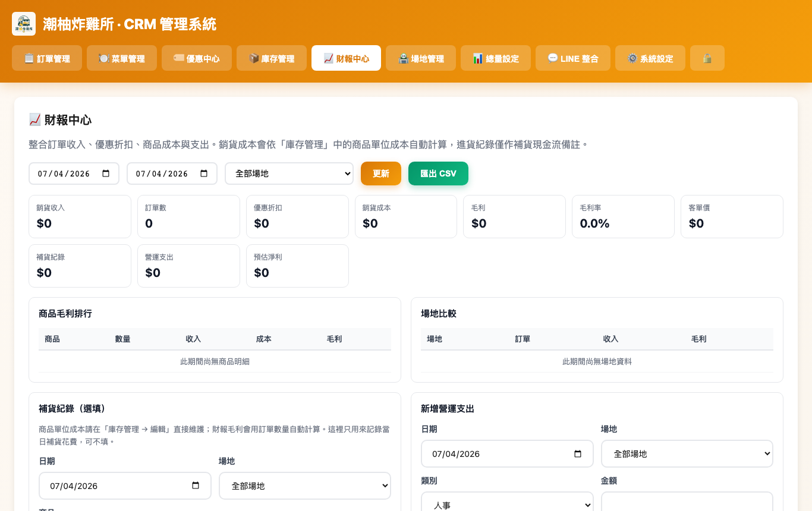
Task: Open the 訂單管理 tab
Action: click(x=47, y=58)
